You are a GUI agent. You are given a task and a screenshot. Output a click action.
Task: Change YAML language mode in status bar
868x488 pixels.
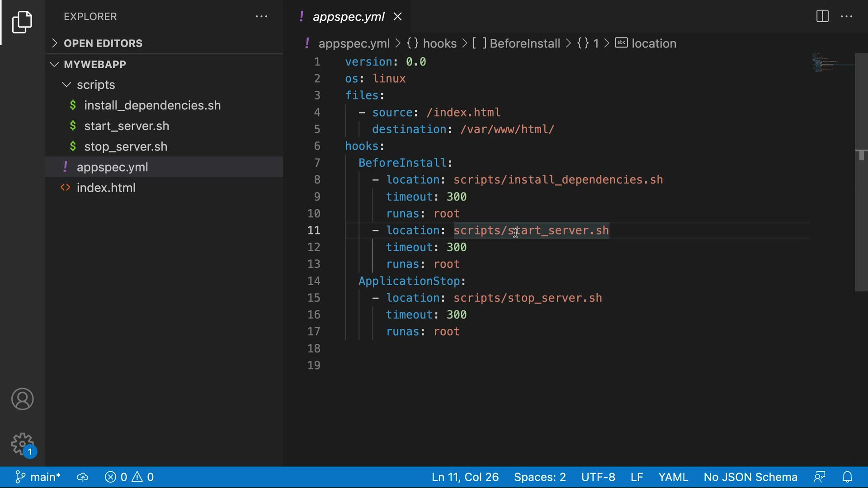673,477
